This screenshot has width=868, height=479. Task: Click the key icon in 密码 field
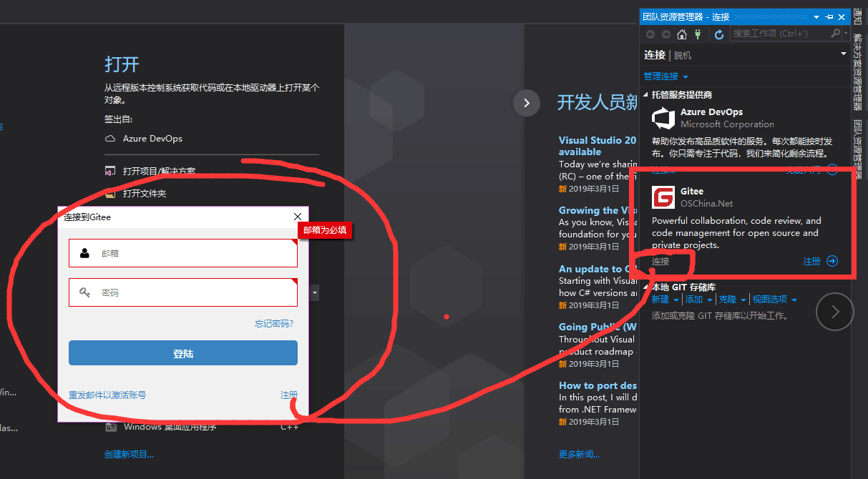tap(85, 292)
